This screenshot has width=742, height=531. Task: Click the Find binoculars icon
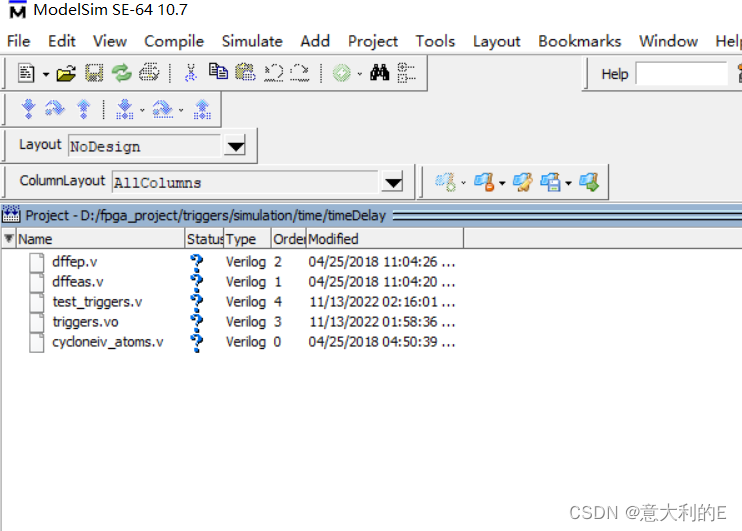380,72
